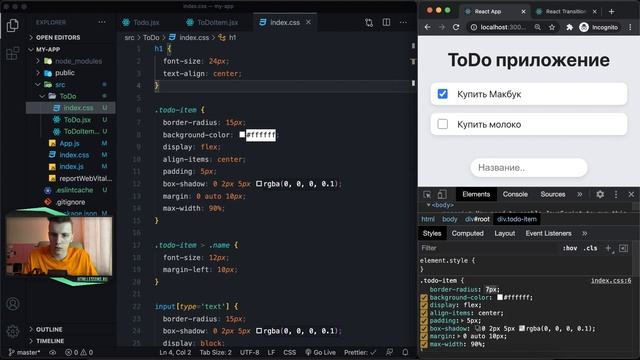
Task: Disable the padding property in DevTools
Action: (x=424, y=321)
